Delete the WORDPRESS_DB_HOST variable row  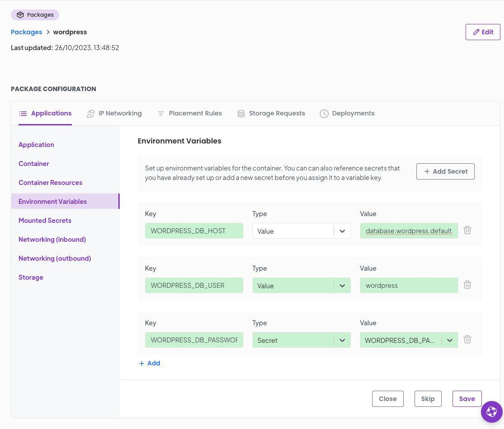[467, 230]
